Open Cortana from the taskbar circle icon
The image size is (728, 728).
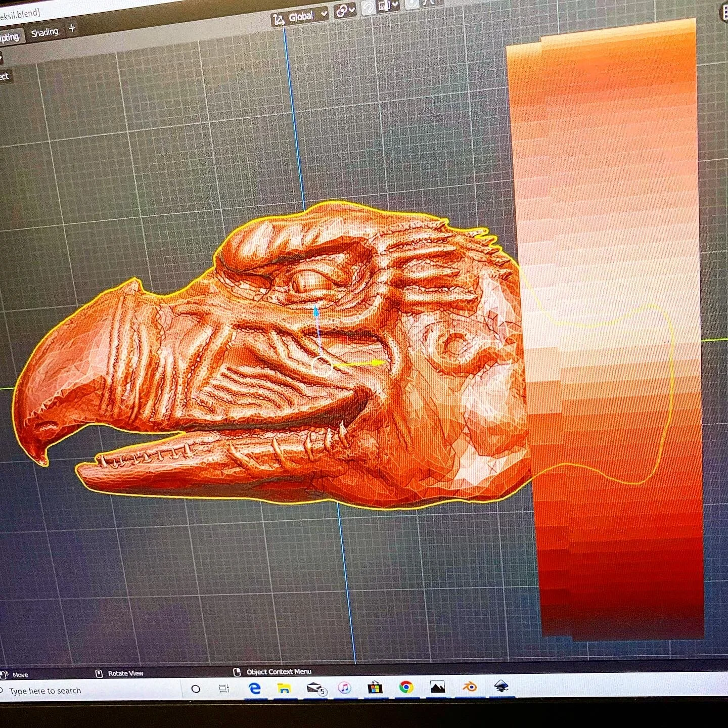click(196, 689)
